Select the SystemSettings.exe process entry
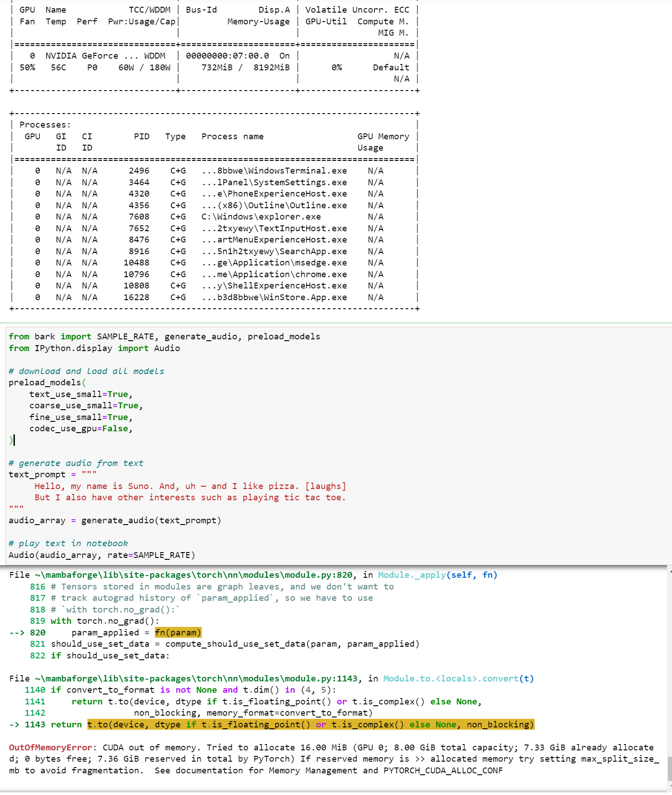 click(274, 183)
